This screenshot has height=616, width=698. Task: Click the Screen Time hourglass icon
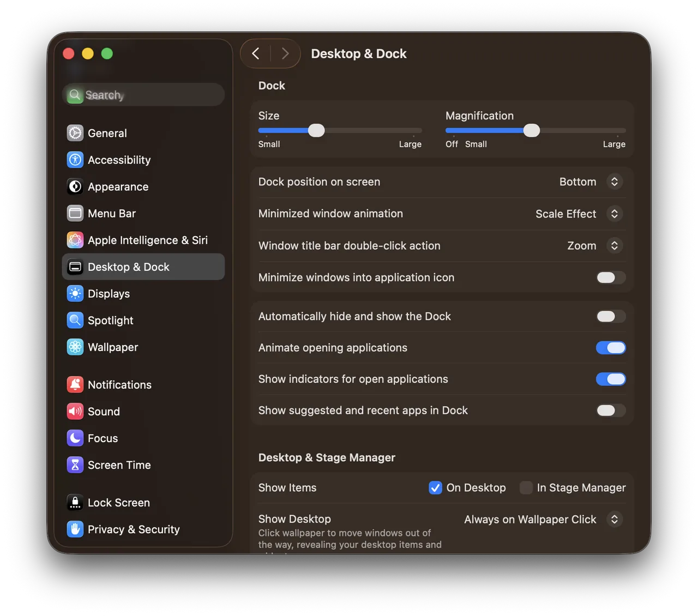(75, 464)
